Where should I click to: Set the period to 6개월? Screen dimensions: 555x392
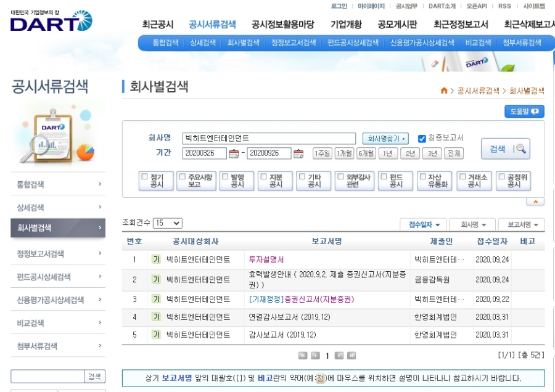click(x=366, y=153)
